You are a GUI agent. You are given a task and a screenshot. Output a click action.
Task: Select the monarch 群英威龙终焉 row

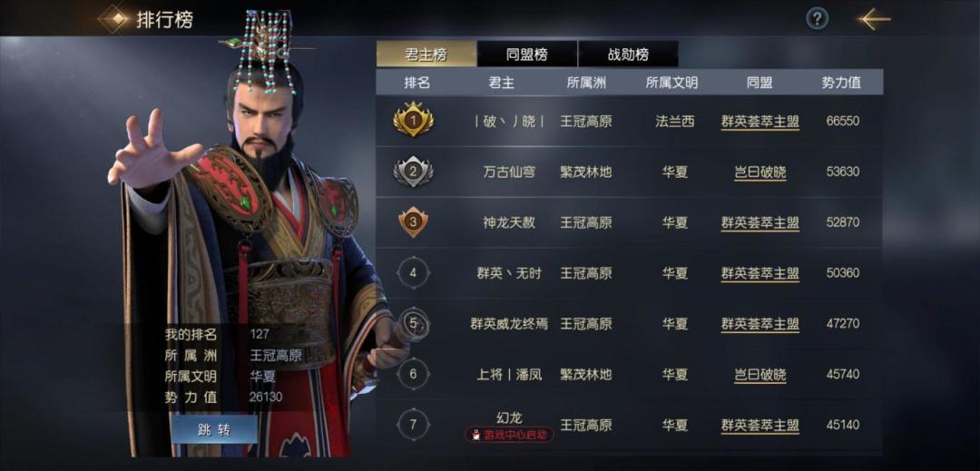coord(630,324)
